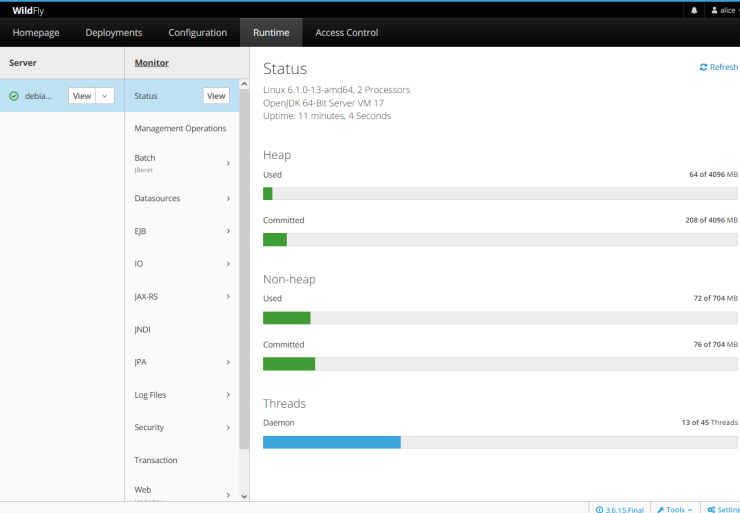
Task: Click the Heap Used progress bar
Action: (x=500, y=194)
